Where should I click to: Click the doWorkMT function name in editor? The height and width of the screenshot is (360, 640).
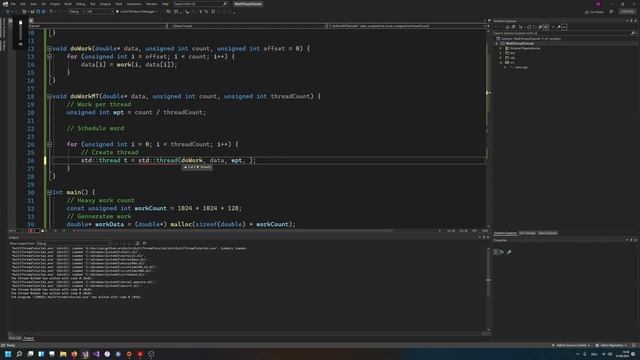(x=84, y=97)
